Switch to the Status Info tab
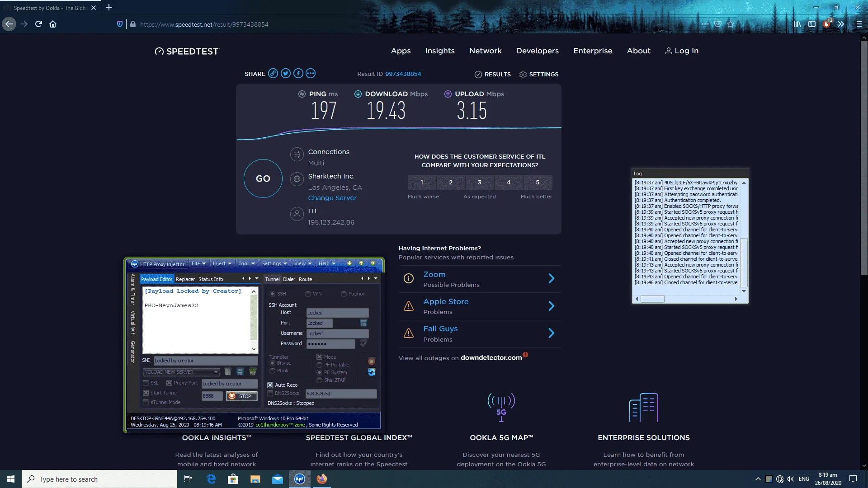 click(x=211, y=279)
